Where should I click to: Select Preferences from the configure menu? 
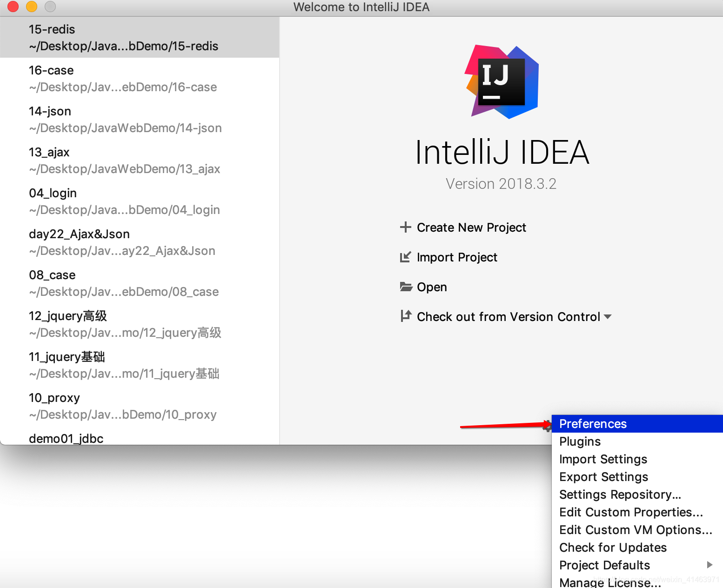click(x=637, y=424)
